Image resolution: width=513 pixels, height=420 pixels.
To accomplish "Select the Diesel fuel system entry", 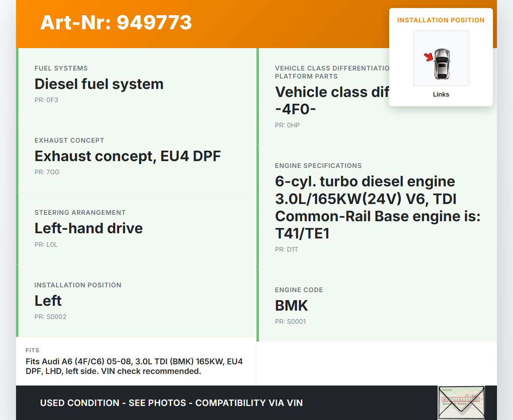I will click(x=99, y=84).
